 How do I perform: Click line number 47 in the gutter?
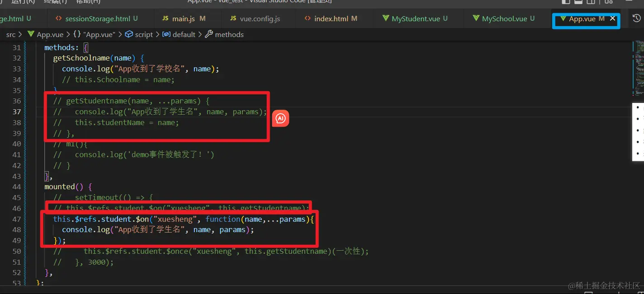[17, 219]
